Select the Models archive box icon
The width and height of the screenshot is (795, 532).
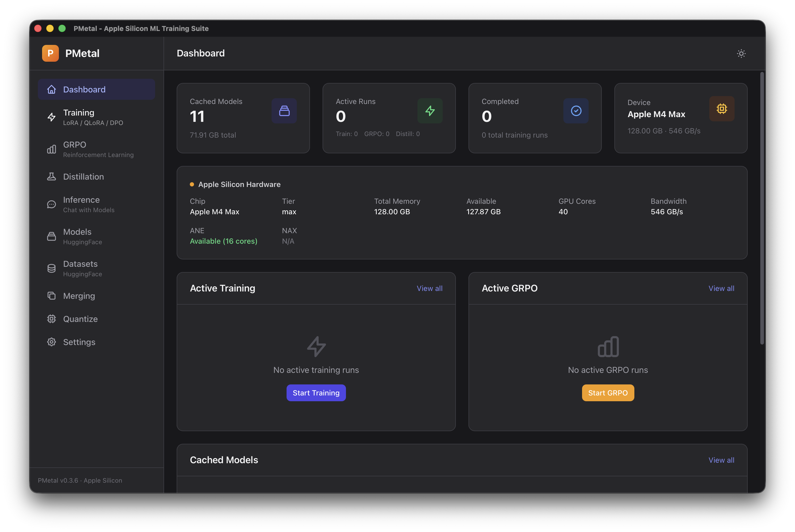point(51,236)
